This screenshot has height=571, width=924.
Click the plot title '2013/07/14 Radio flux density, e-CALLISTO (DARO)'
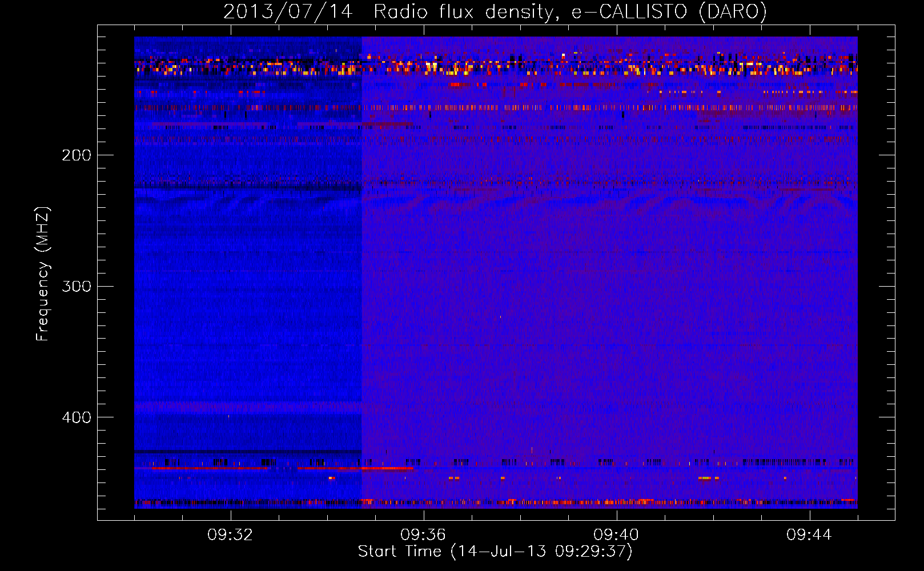(495, 11)
